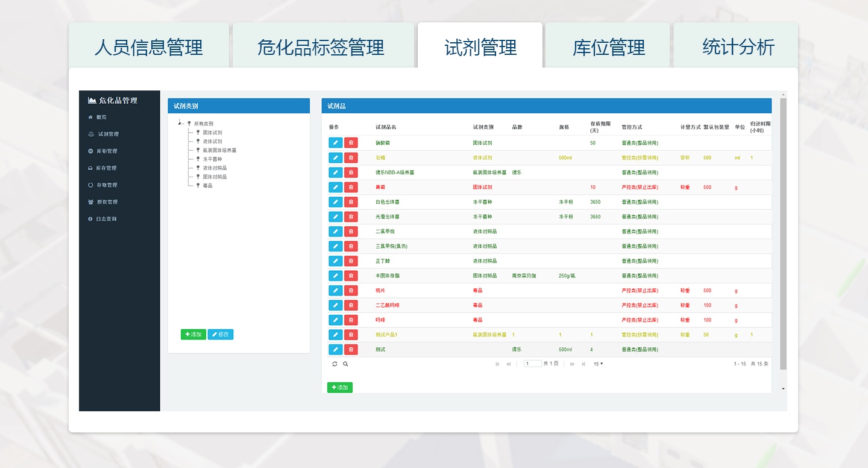This screenshot has width=868, height=468.
Task: Open the rows-per-page dropdown showing 15
Action: pos(598,364)
